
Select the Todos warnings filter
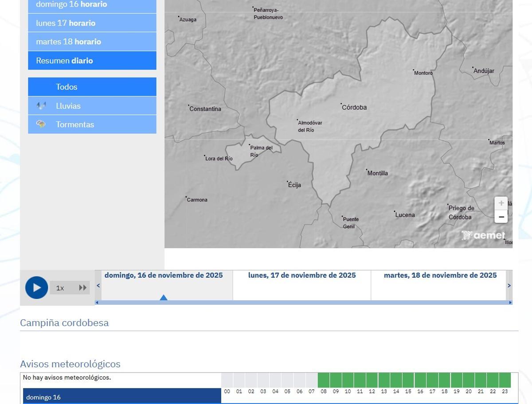(x=92, y=87)
